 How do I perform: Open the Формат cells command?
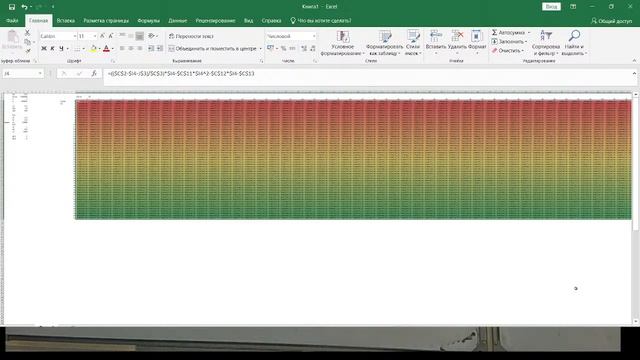pos(477,42)
